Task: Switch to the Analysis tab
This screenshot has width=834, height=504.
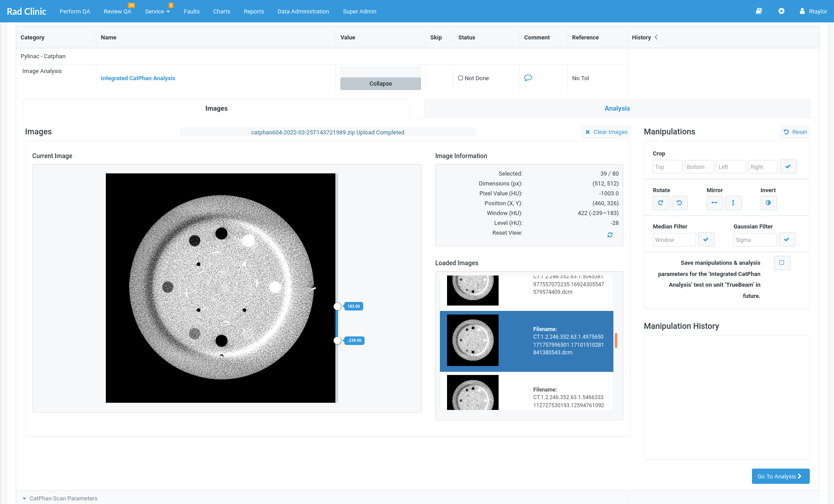Action: click(x=617, y=108)
